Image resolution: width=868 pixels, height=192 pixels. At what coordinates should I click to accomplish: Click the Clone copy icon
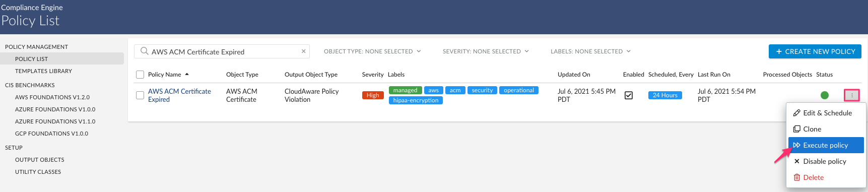[x=797, y=129]
